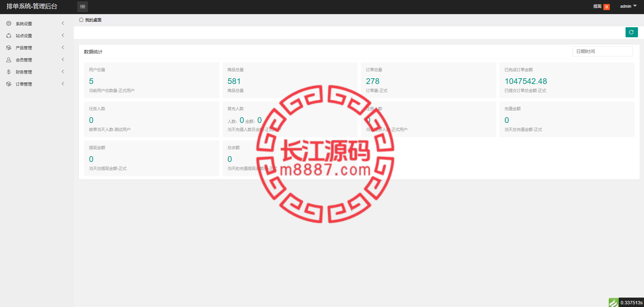This screenshot has height=307, width=644.
Task: Click the 提现 link in header
Action: pyautogui.click(x=597, y=6)
